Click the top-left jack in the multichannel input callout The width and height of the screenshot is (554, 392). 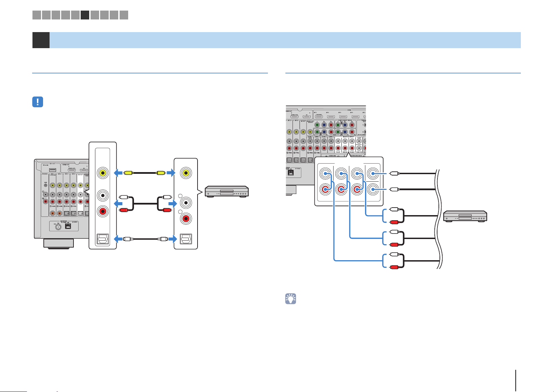point(325,174)
